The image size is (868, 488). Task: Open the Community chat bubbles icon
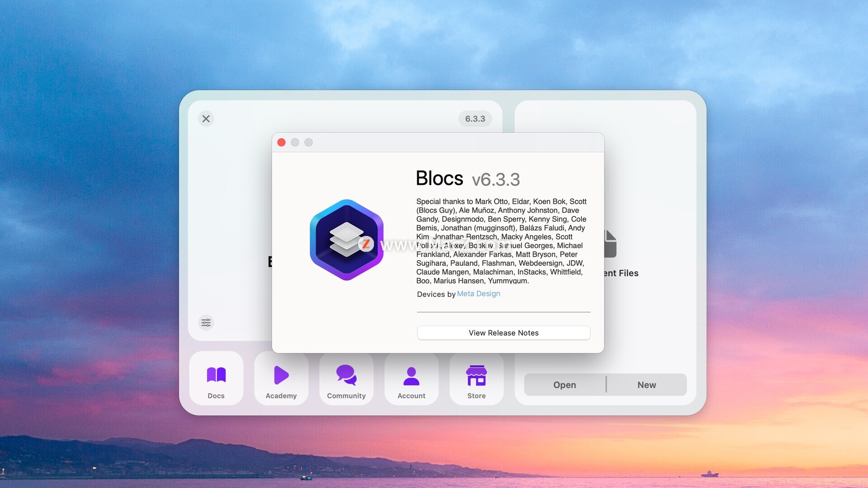pos(346,375)
